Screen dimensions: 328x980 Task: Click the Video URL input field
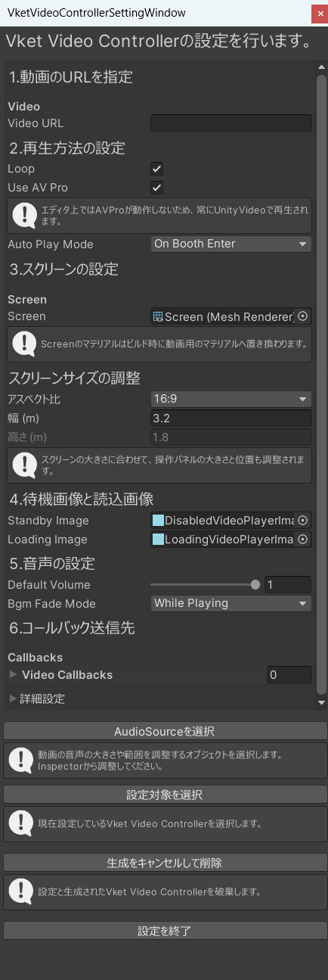tap(231, 123)
